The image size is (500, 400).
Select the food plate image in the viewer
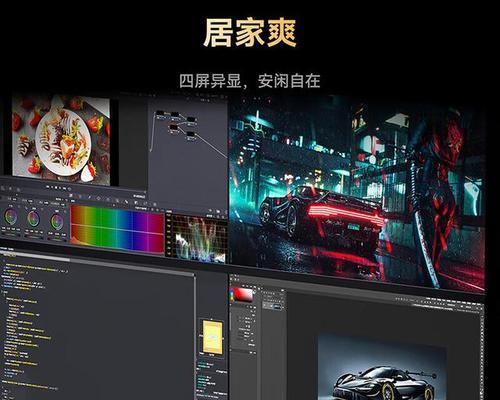pyautogui.click(x=61, y=140)
